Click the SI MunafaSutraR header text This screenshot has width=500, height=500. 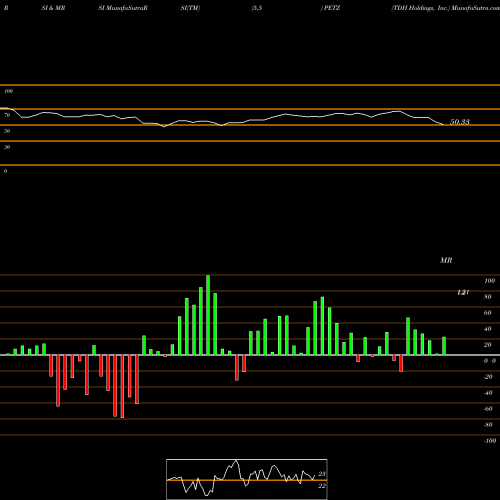click(x=123, y=8)
